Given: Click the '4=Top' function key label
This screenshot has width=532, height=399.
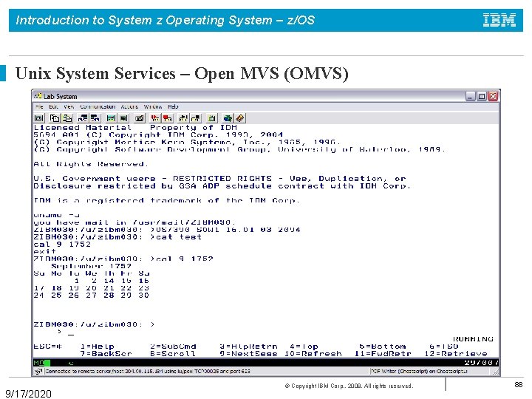Looking at the screenshot, I should pyautogui.click(x=304, y=347).
